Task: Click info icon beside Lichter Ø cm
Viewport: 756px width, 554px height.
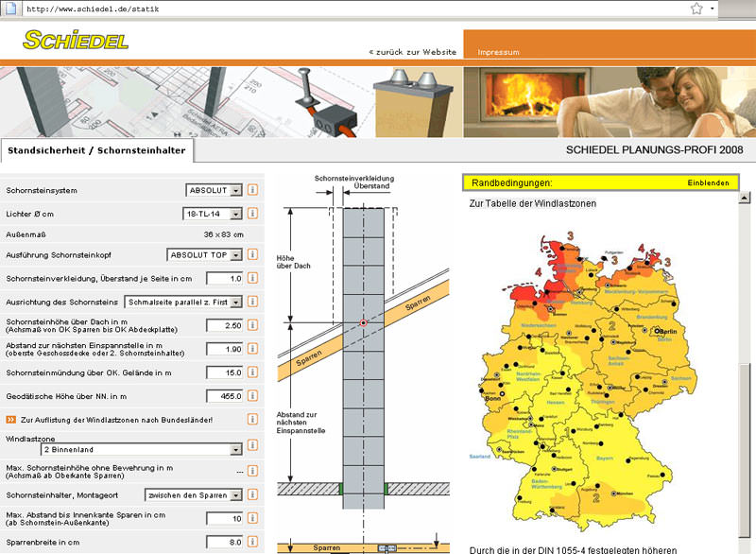Action: point(252,213)
